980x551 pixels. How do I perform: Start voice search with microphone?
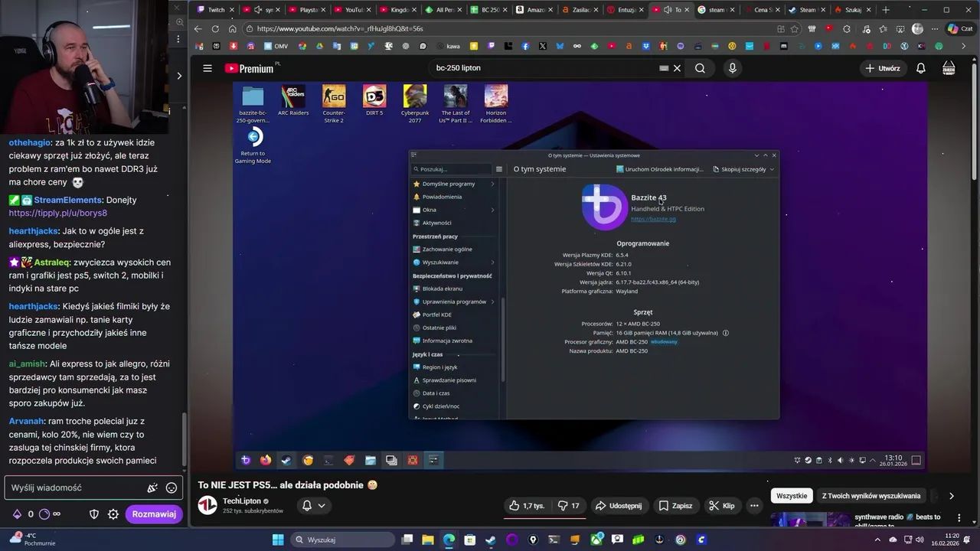pos(733,68)
